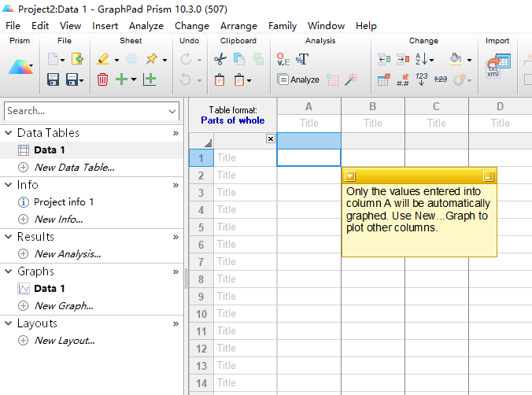The width and height of the screenshot is (532, 395).
Task: Collapse the Graphs section
Action: coord(9,271)
